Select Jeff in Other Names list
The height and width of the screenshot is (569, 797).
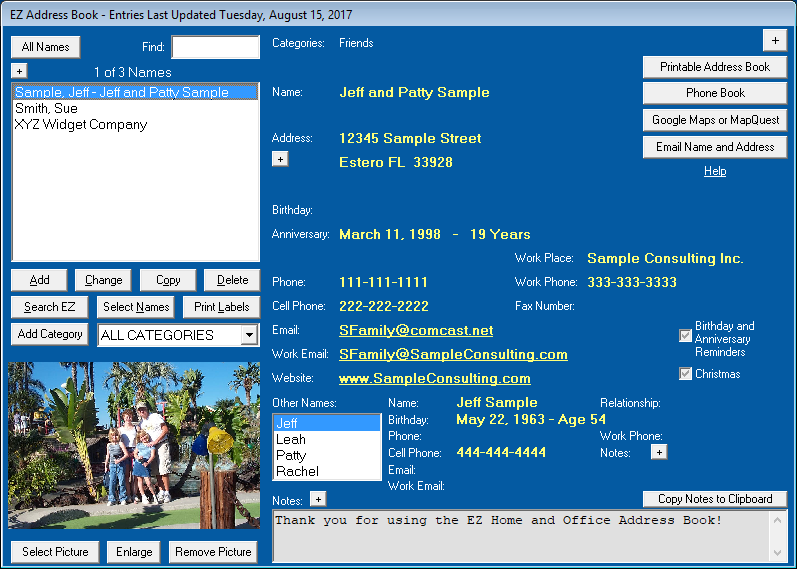click(327, 423)
